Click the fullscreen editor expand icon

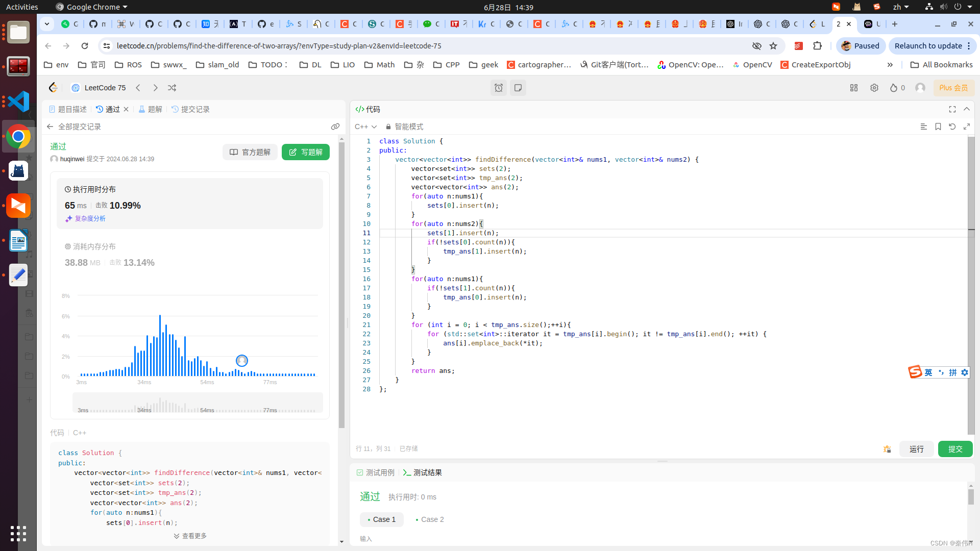[x=967, y=127]
